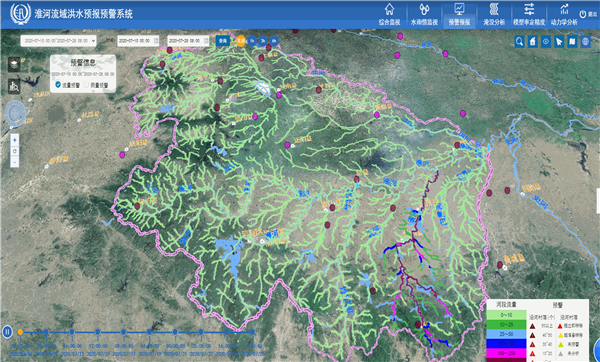Switch to the 淹没分析 tab
Image resolution: width=600 pixels, height=362 pixels.
[x=494, y=15]
